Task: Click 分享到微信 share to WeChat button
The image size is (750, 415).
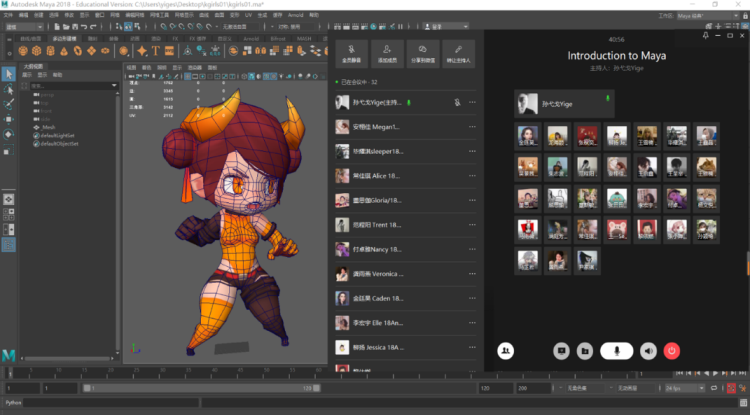Action: [x=423, y=54]
